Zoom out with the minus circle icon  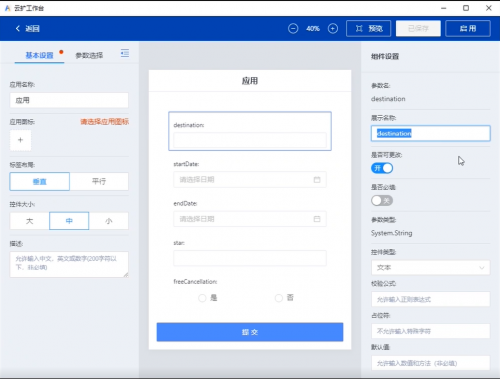293,28
